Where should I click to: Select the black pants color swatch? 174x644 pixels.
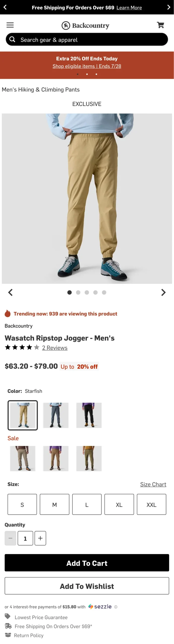coord(89,415)
